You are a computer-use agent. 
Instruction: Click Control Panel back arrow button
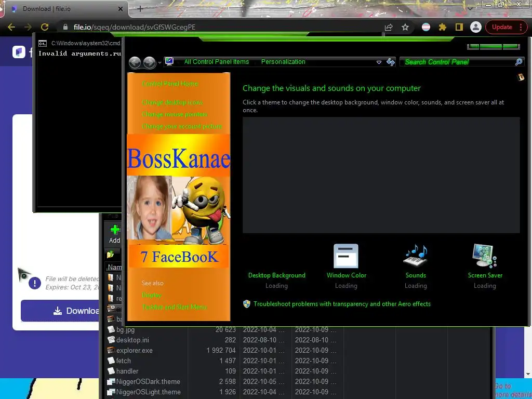click(x=135, y=62)
